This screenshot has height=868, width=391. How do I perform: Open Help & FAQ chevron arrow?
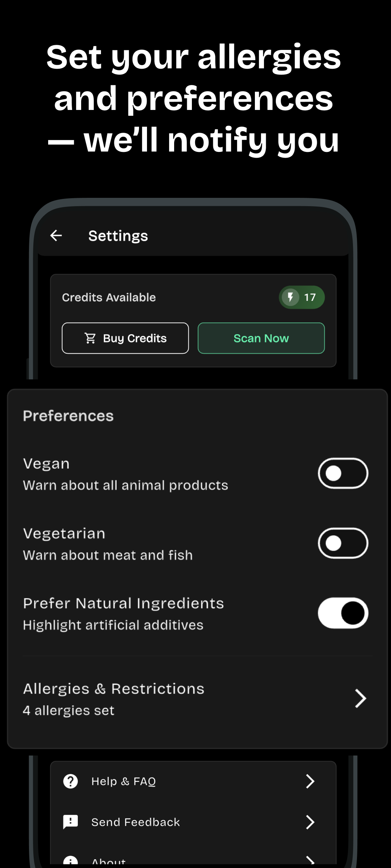tap(310, 781)
